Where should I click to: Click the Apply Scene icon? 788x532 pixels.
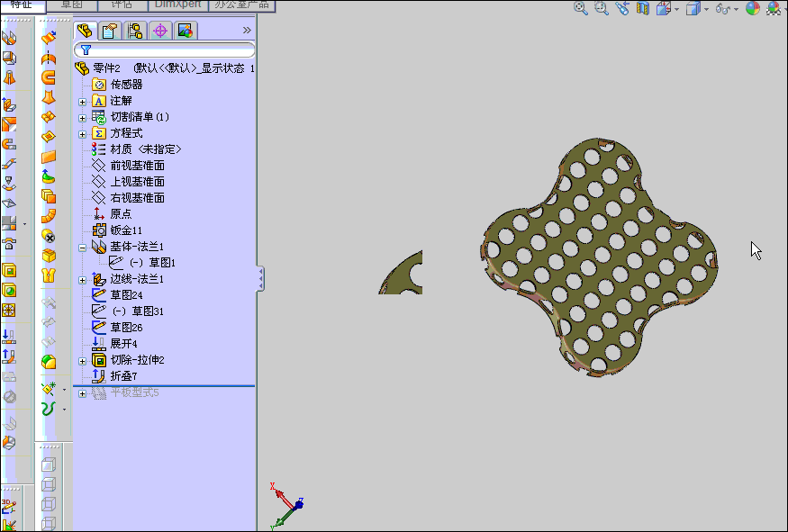point(774,8)
